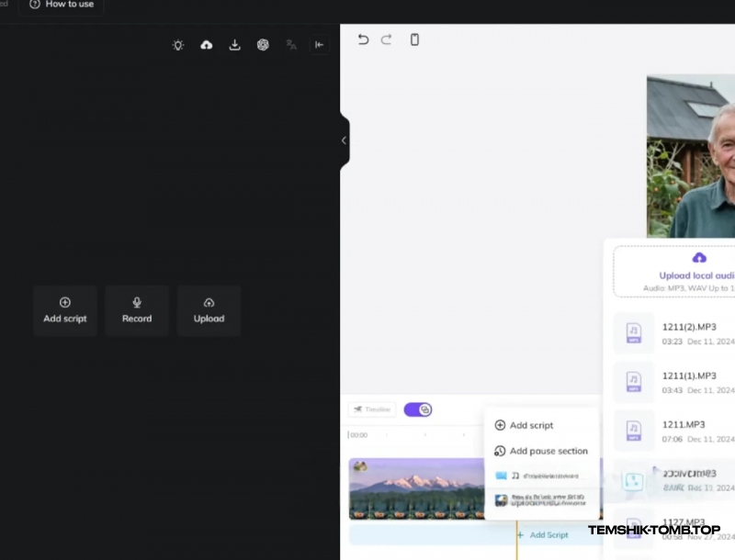
Task: Select the 1211(2).MP3 audio file
Action: (687, 333)
